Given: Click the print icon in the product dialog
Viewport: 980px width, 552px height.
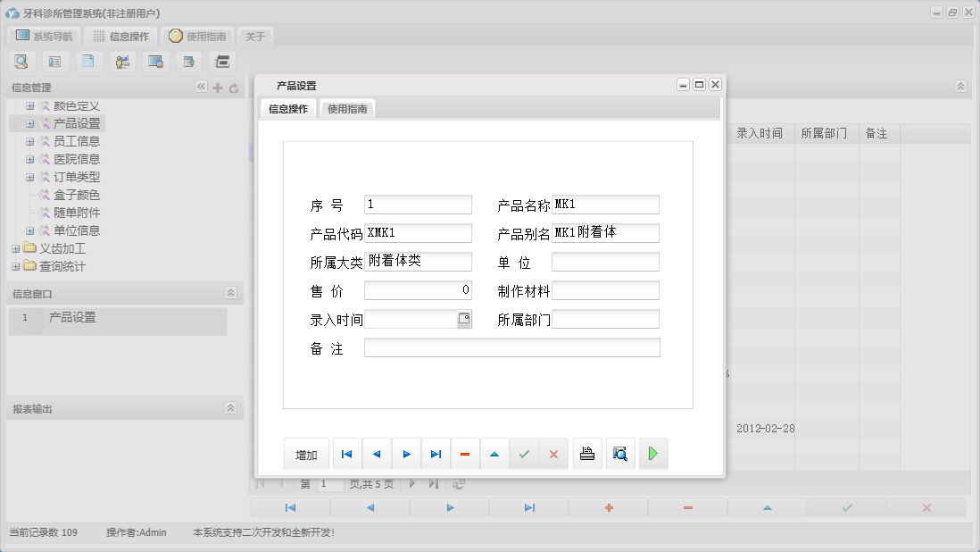Looking at the screenshot, I should (x=586, y=454).
